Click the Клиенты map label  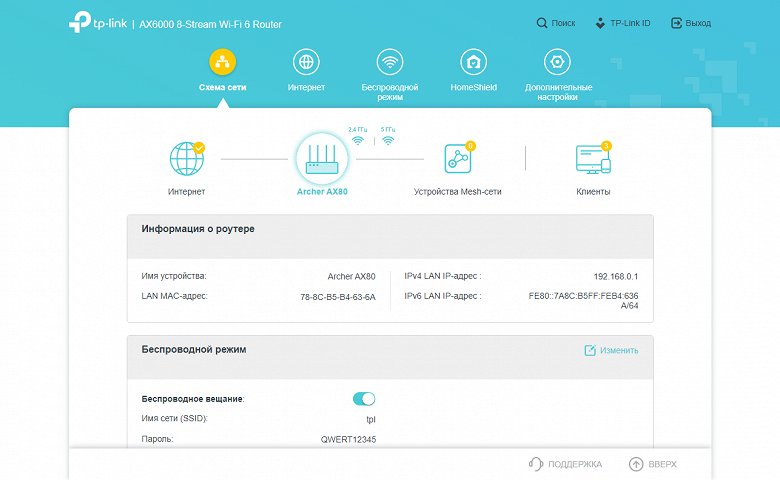click(x=593, y=192)
